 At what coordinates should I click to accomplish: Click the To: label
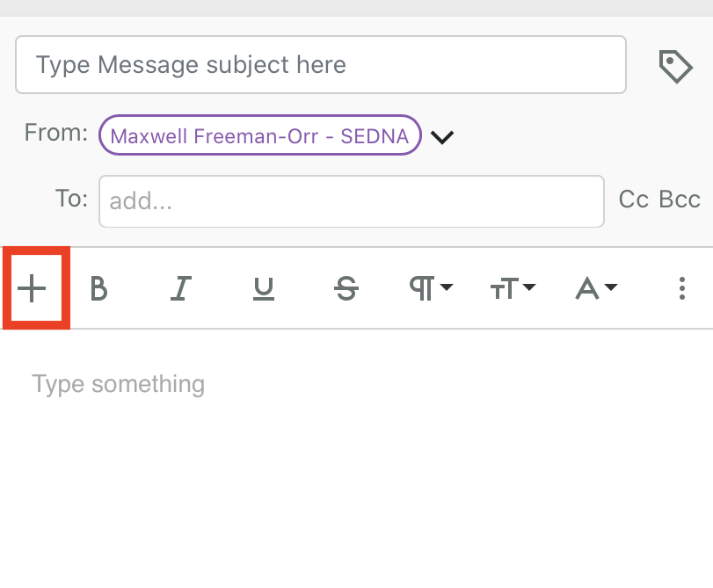click(72, 200)
